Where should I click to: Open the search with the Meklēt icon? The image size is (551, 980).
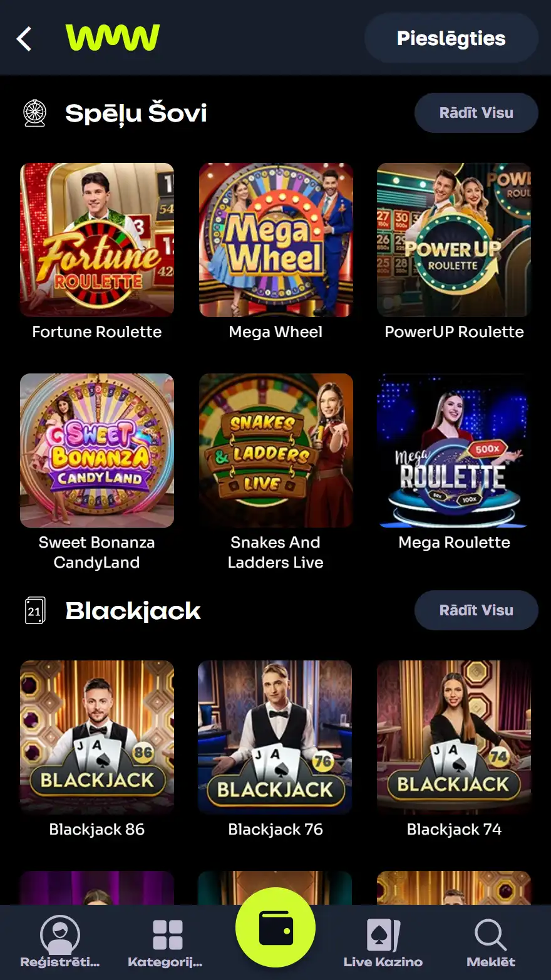pos(490,935)
